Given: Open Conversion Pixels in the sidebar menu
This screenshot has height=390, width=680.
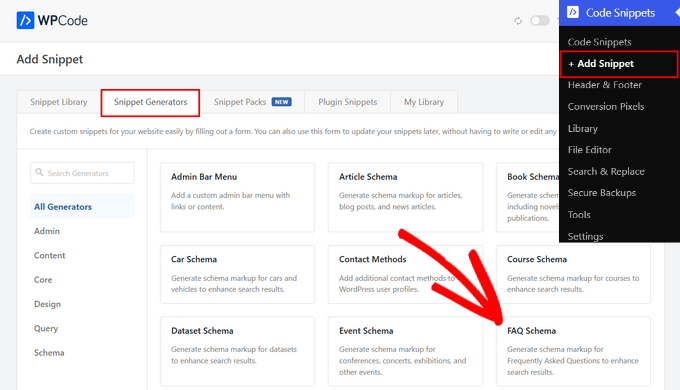Looking at the screenshot, I should click(x=606, y=106).
